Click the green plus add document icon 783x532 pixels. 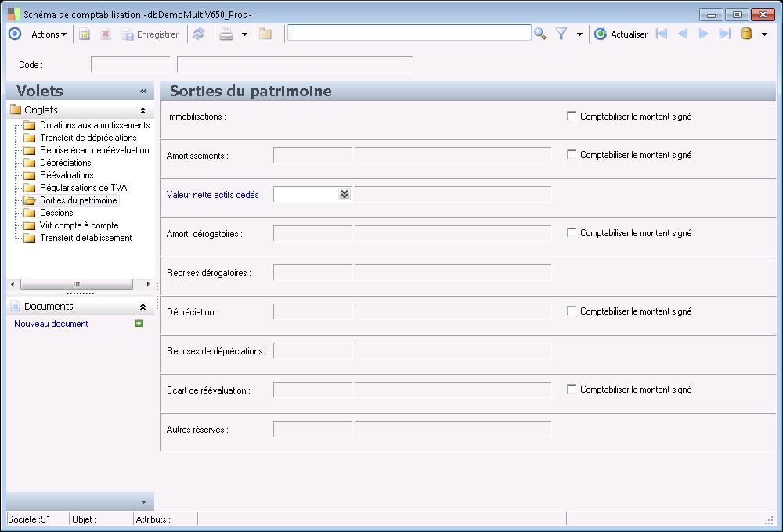coord(139,323)
